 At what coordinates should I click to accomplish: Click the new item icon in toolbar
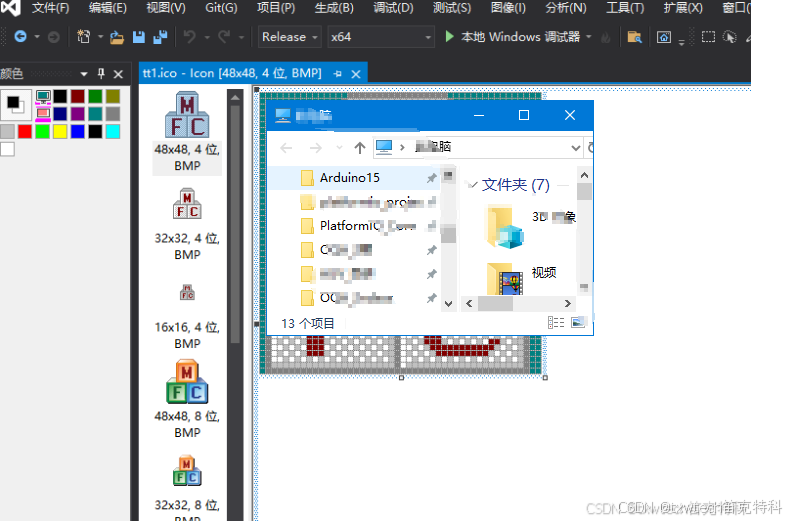(x=83, y=37)
